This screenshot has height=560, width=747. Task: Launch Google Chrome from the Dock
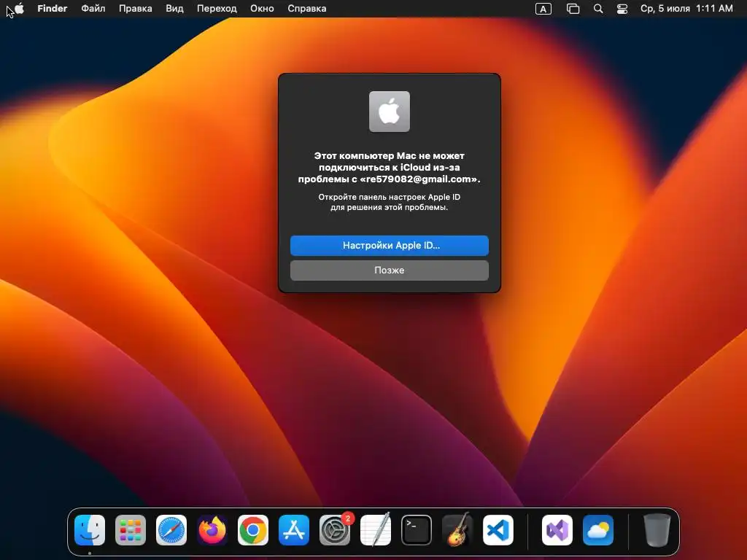click(253, 530)
